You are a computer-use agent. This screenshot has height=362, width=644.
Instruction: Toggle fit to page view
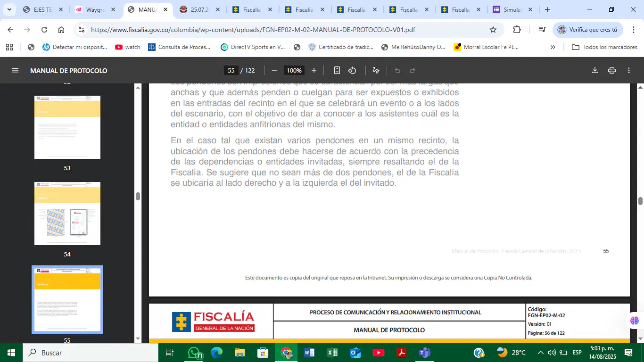337,71
